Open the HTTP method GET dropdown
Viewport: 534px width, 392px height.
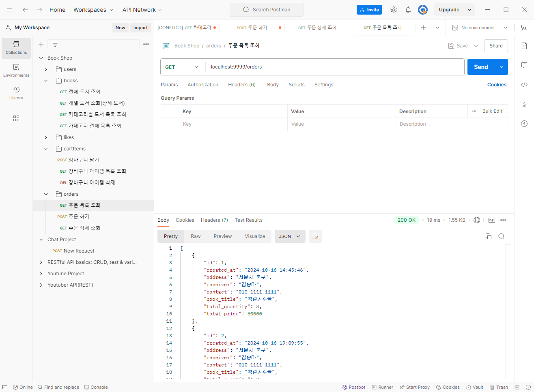point(182,67)
